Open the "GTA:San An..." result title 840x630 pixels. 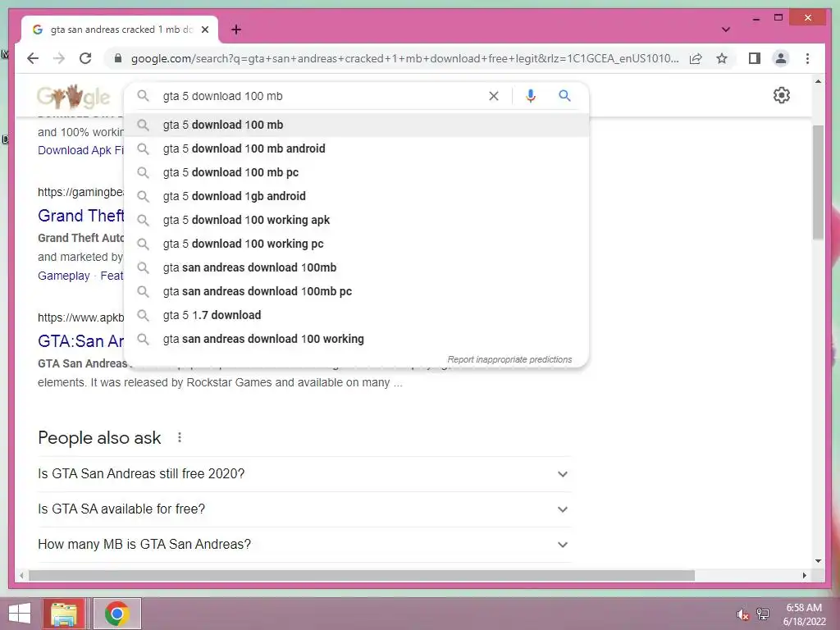(x=80, y=340)
